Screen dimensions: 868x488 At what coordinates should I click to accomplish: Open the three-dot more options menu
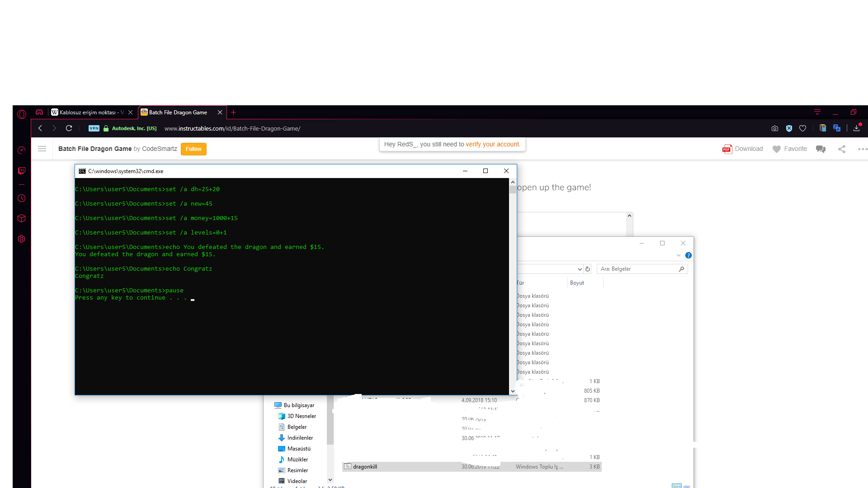863,149
